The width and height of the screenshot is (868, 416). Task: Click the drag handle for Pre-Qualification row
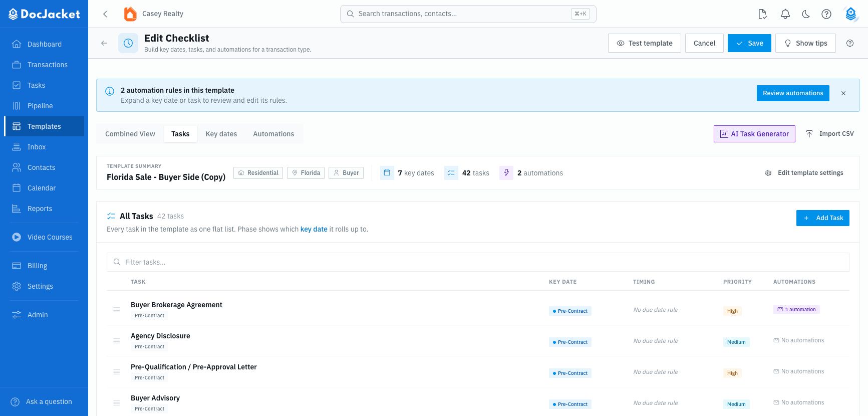117,372
